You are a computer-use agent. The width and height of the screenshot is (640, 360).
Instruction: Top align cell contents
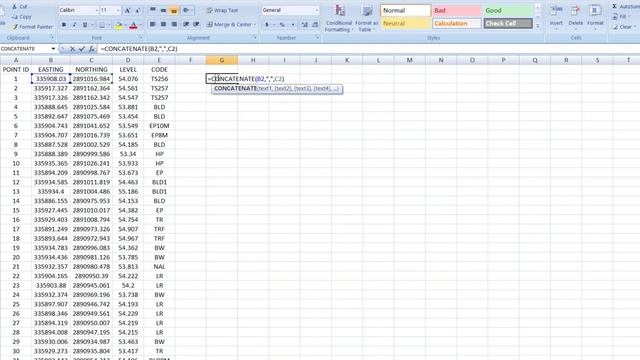153,10
